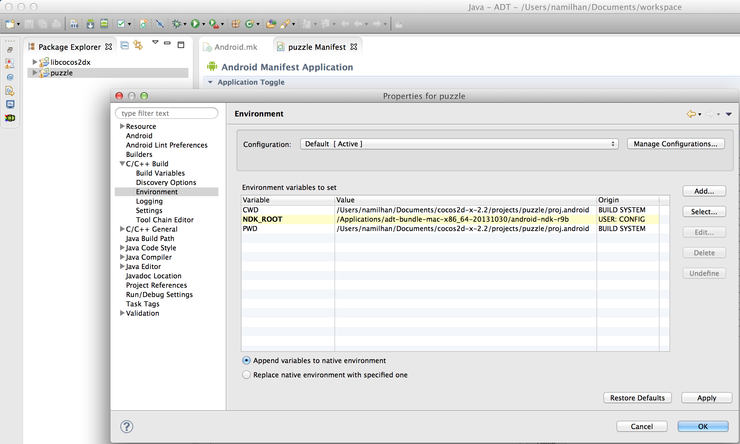
Task: Click the Restore Defaults button
Action: pyautogui.click(x=637, y=398)
